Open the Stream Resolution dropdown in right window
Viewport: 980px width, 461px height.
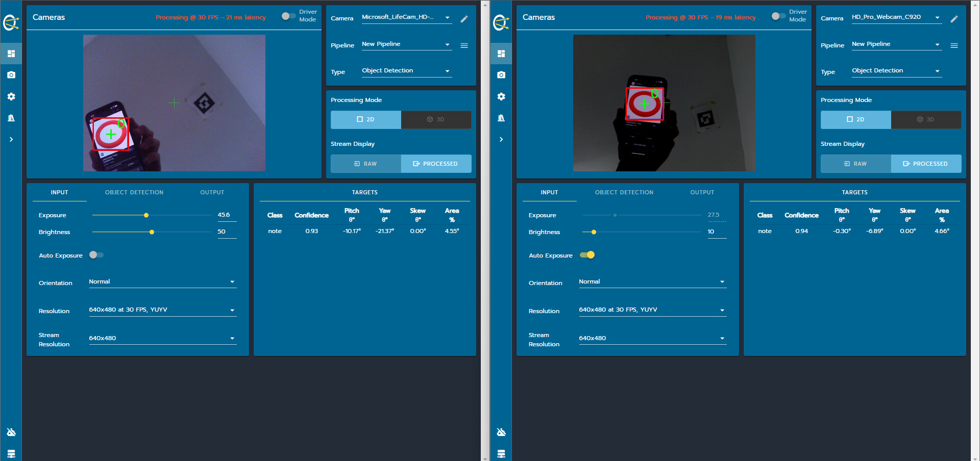652,339
